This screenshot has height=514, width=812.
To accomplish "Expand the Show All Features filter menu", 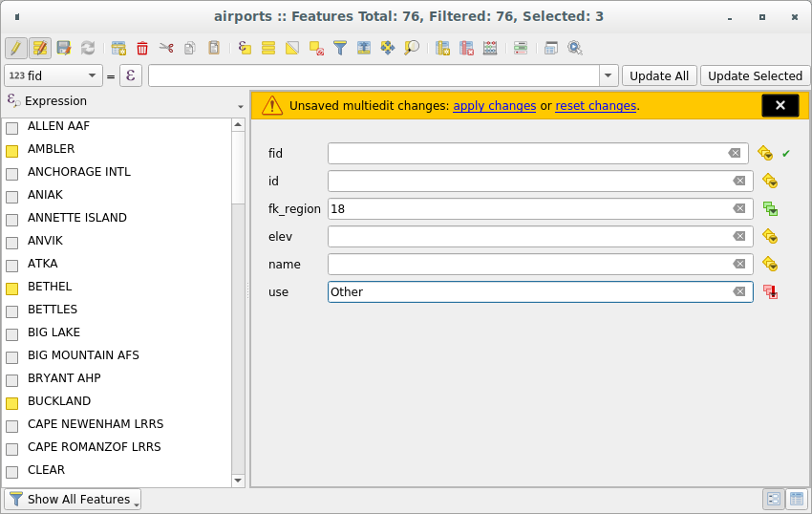I will coord(74,499).
